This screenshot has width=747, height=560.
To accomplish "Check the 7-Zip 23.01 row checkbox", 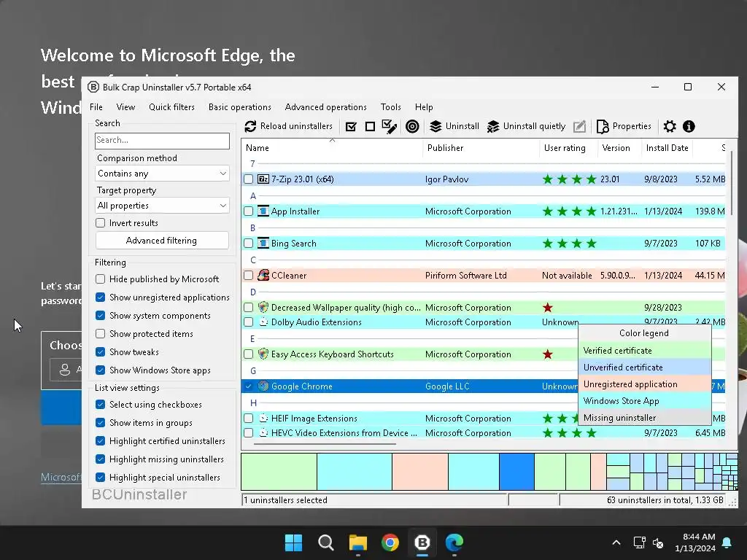I will [248, 179].
